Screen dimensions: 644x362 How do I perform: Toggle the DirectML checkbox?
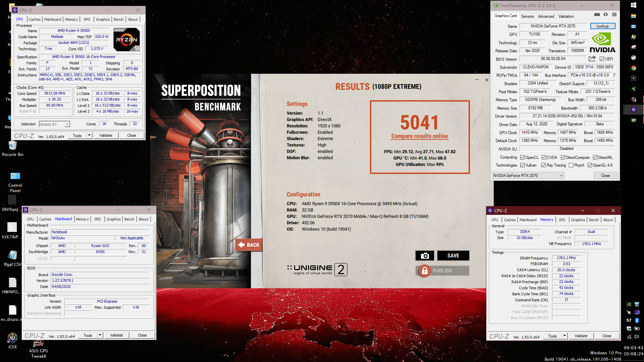tap(595, 158)
